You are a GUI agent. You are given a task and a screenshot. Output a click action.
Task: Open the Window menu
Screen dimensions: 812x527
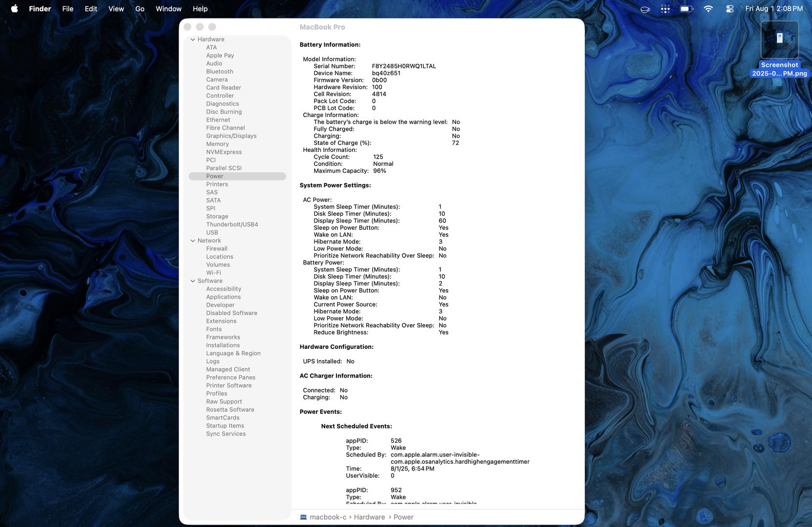coord(168,9)
